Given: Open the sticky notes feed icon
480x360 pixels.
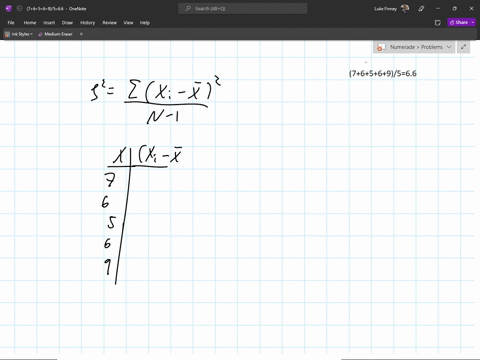Looking at the screenshot, I should coord(438,23).
